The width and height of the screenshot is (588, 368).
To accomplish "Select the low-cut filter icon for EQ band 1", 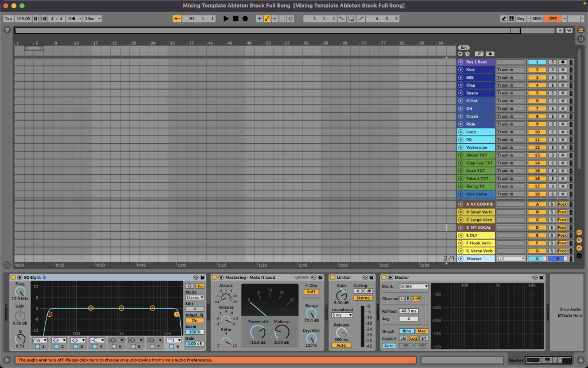I will click(38, 340).
